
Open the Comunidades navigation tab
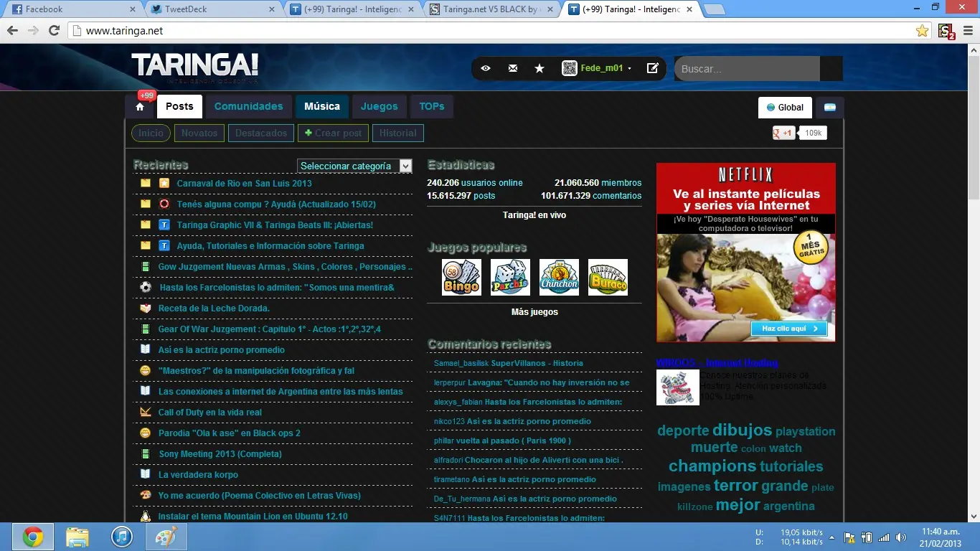pos(249,106)
